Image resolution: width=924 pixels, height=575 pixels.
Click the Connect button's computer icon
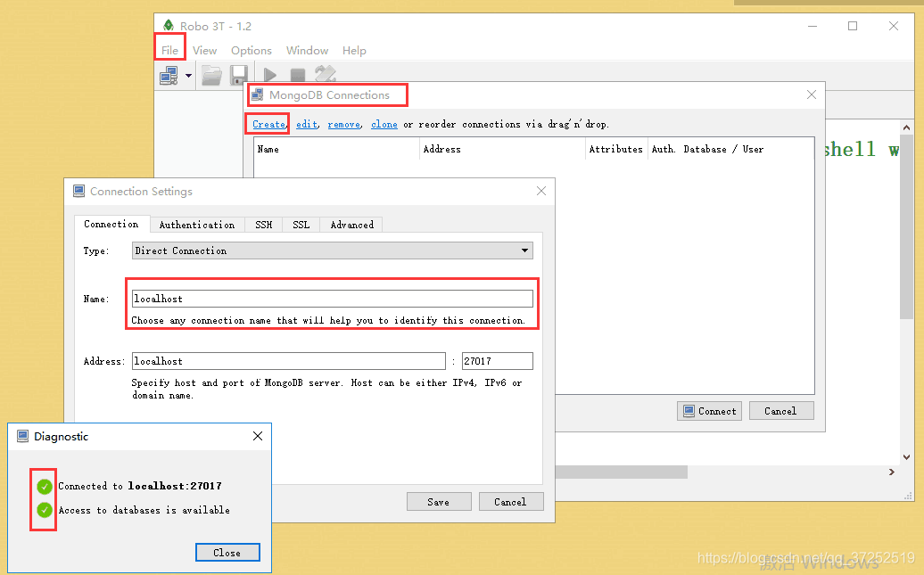pyautogui.click(x=689, y=411)
